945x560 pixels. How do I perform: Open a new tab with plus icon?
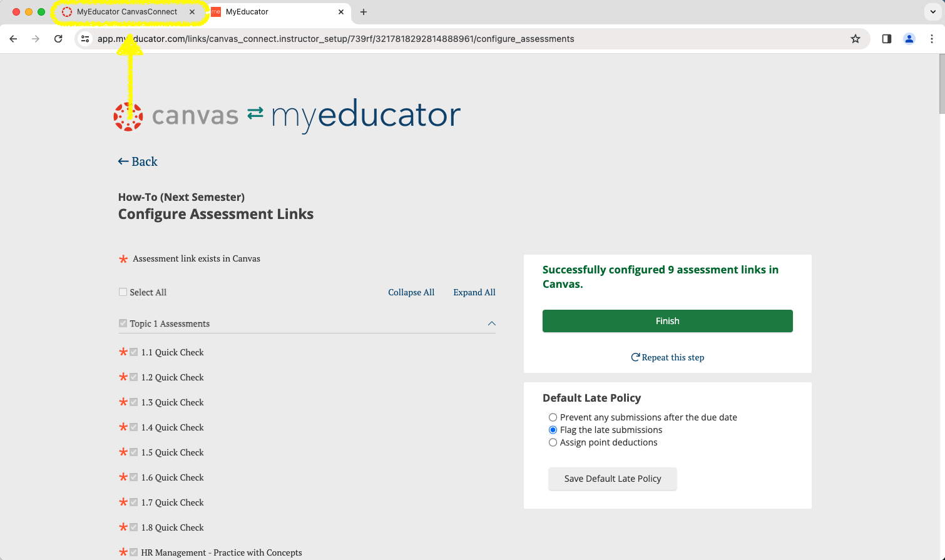point(364,12)
